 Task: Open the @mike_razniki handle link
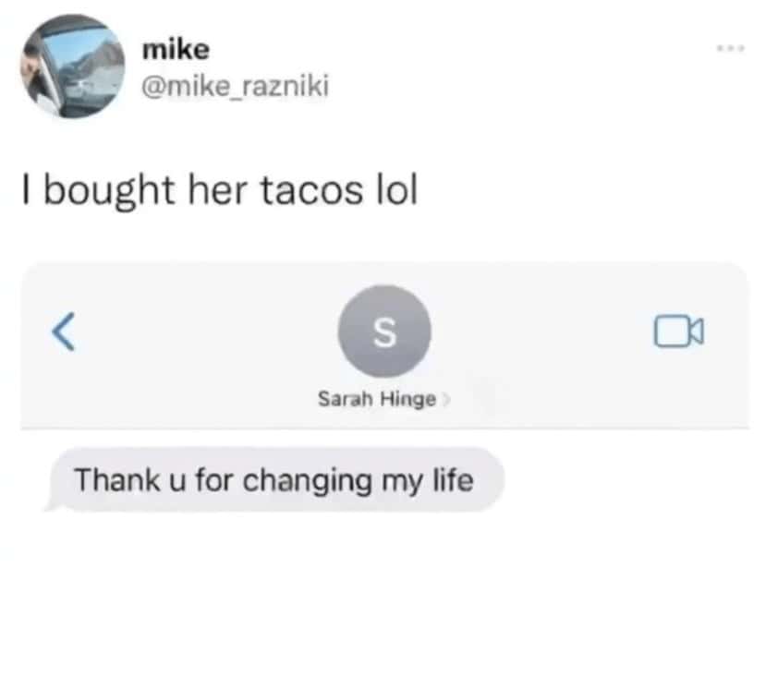(x=236, y=86)
